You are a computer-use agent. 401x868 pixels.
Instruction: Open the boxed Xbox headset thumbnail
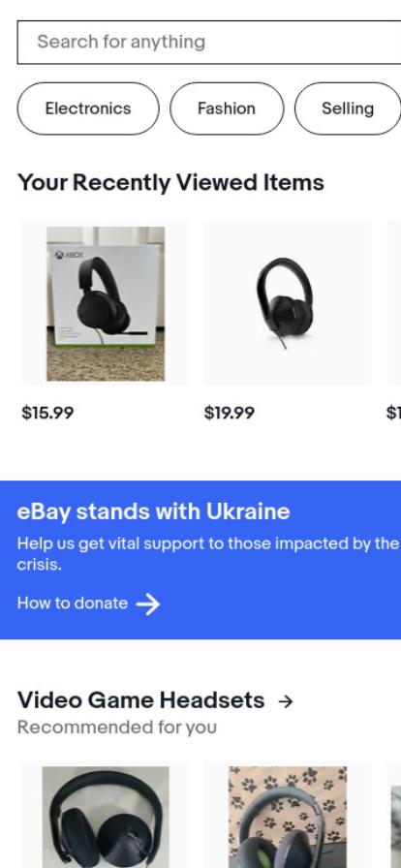(x=106, y=303)
